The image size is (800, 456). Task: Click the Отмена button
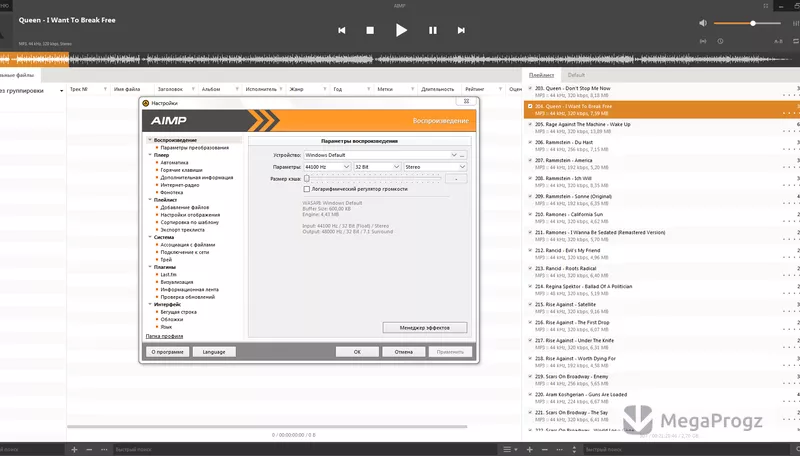coord(404,352)
